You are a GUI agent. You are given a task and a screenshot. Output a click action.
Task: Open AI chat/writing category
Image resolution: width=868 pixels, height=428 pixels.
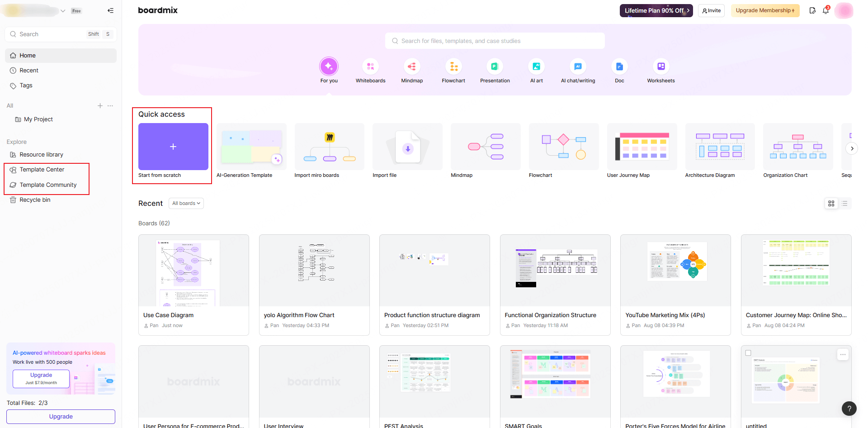[578, 67]
